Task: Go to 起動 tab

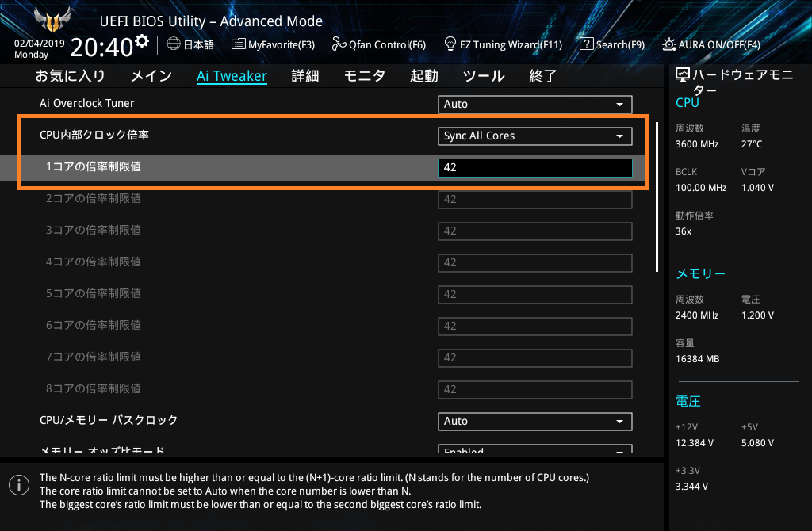Action: tap(424, 76)
